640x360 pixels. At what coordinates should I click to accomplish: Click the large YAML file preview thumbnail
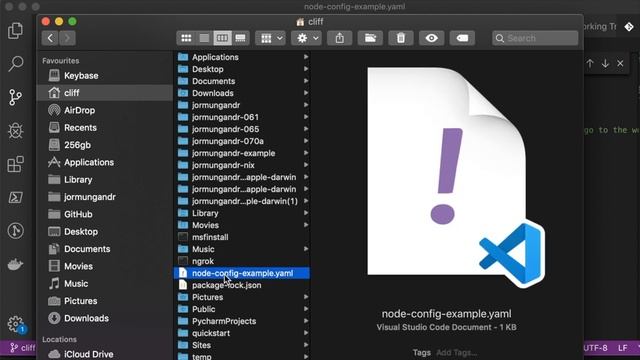pyautogui.click(x=456, y=177)
